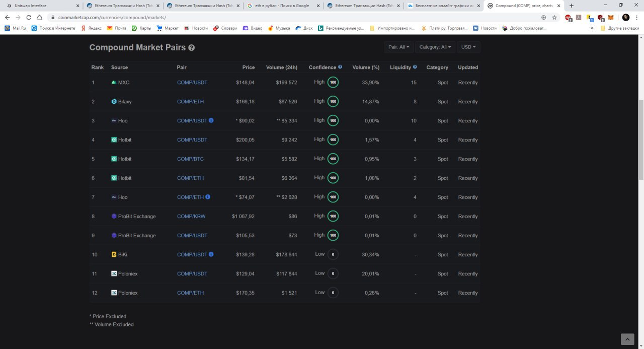
Task: Open Видео bookmark
Action: tap(253, 28)
